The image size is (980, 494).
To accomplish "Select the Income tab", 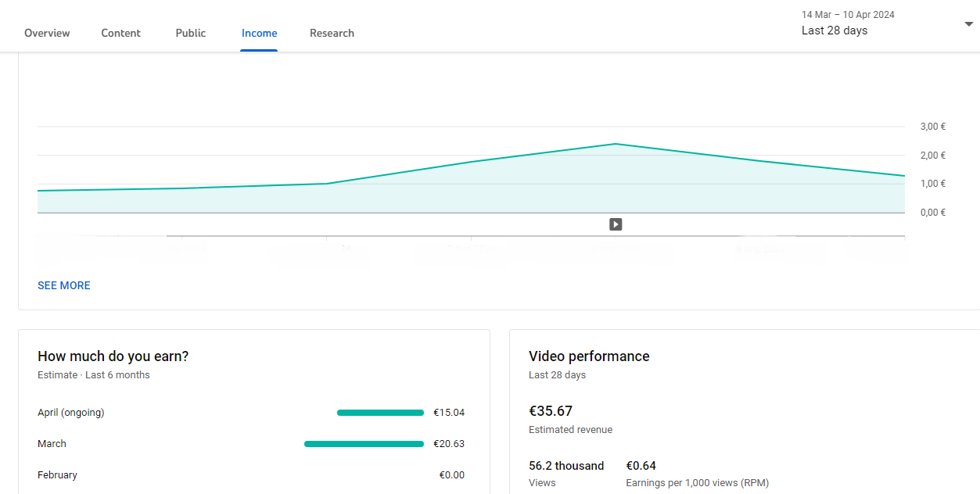I will [259, 33].
